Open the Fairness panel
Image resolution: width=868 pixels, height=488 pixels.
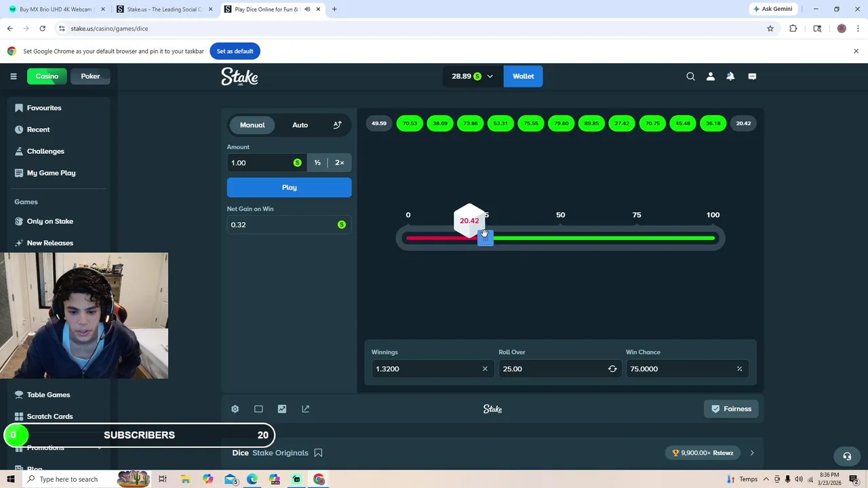pyautogui.click(x=731, y=409)
